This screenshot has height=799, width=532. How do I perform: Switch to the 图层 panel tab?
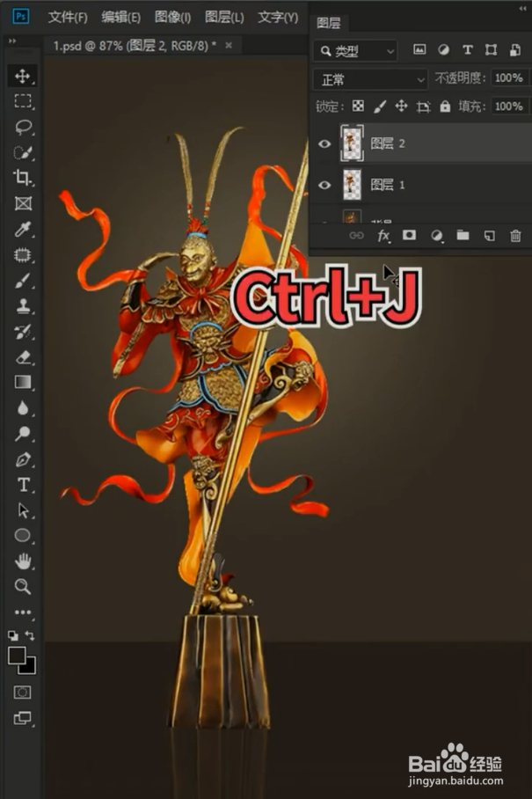pyautogui.click(x=328, y=23)
